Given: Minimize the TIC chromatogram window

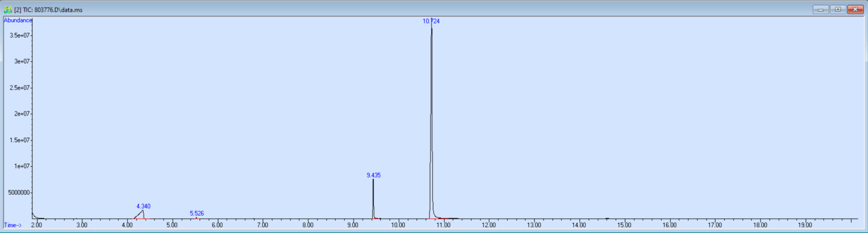Looking at the screenshot, I should 821,9.
